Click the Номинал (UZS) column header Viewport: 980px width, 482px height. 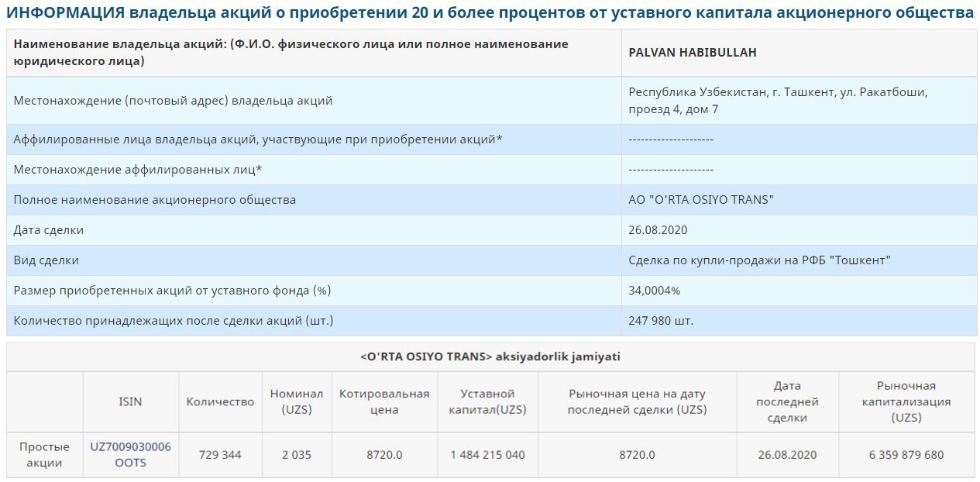pyautogui.click(x=297, y=401)
